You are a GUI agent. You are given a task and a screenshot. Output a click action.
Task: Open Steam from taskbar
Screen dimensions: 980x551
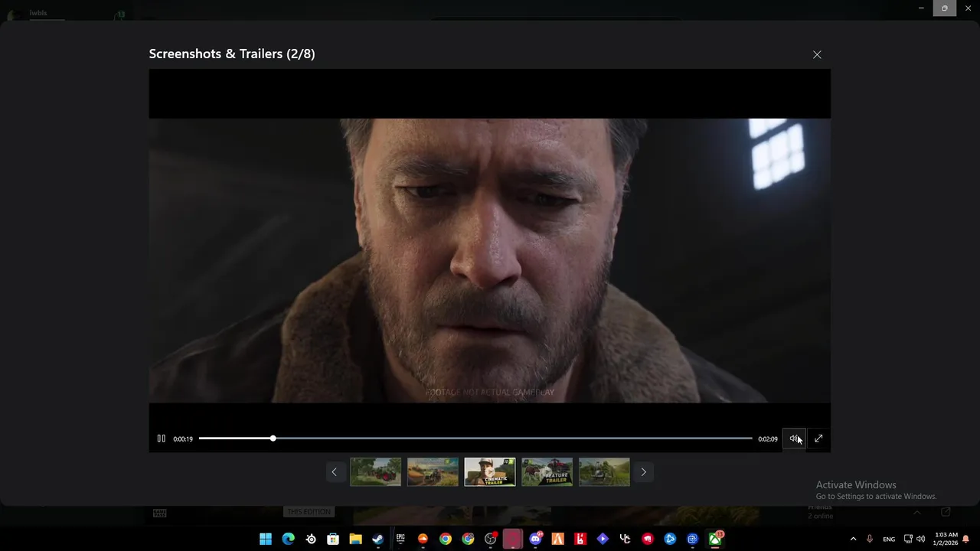377,539
